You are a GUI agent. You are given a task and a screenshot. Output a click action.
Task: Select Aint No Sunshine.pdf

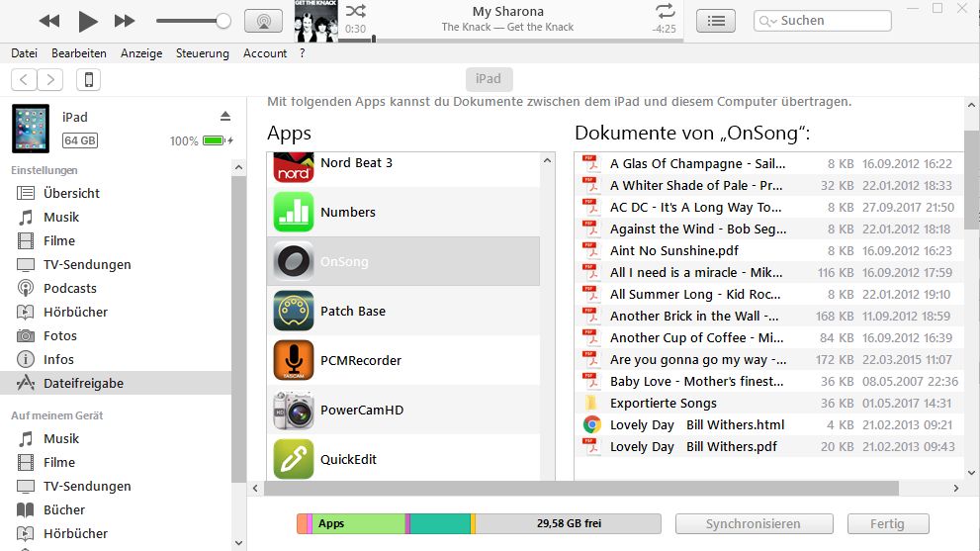[x=768, y=251]
